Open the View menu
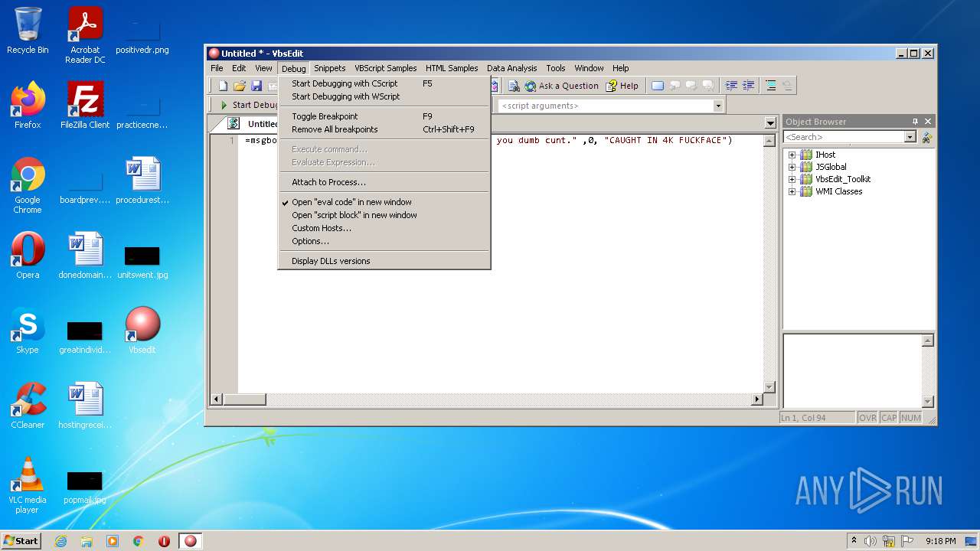980x551 pixels. pyautogui.click(x=263, y=68)
